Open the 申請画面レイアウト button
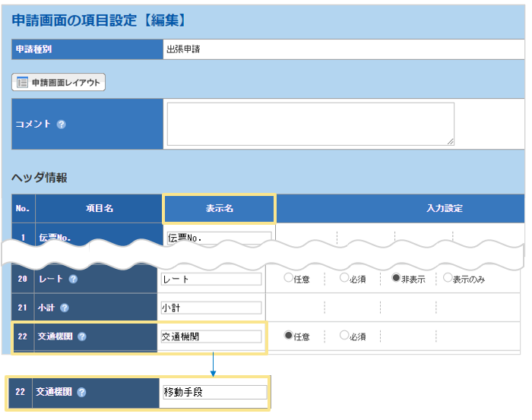532x420 pixels. click(59, 82)
